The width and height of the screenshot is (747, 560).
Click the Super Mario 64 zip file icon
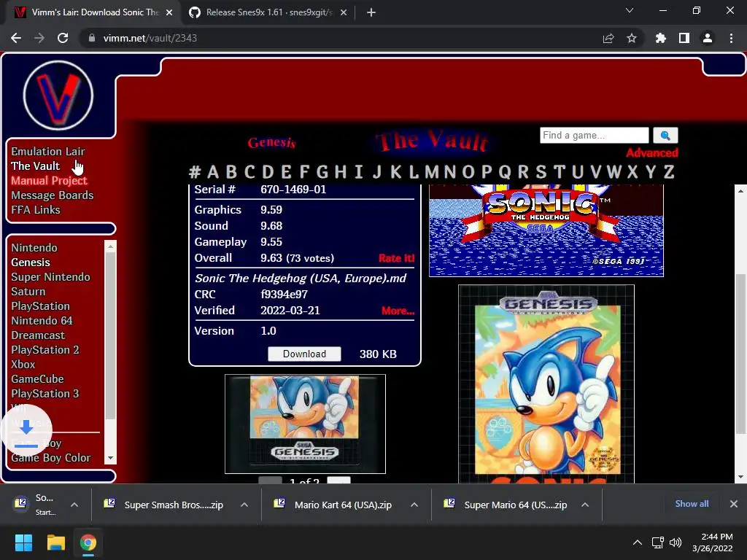[449, 503]
